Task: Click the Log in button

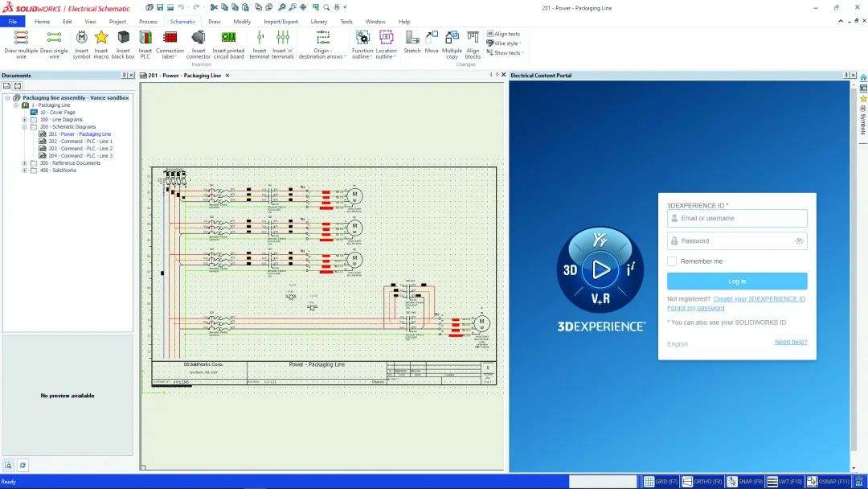Action: pyautogui.click(x=736, y=281)
